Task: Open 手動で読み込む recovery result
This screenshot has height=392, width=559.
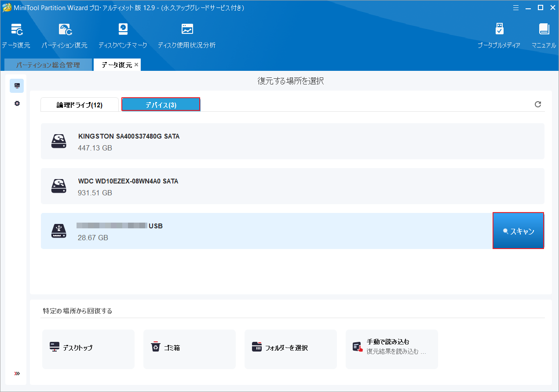Action: pyautogui.click(x=392, y=349)
